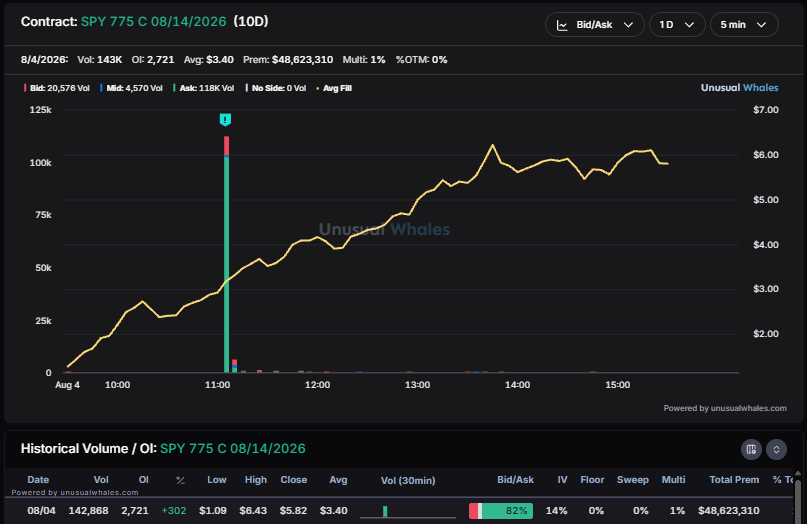This screenshot has width=807, height=524.
Task: Sort table by Avg column header
Action: pos(338,480)
